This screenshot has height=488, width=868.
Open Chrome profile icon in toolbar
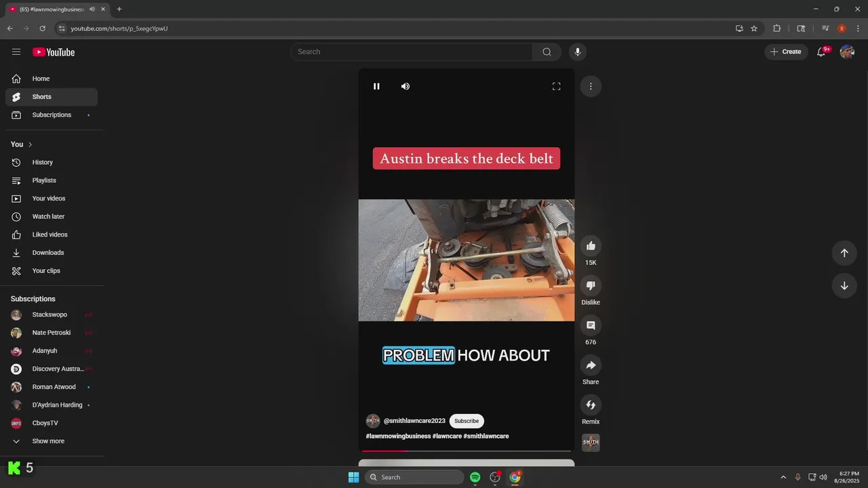(842, 28)
